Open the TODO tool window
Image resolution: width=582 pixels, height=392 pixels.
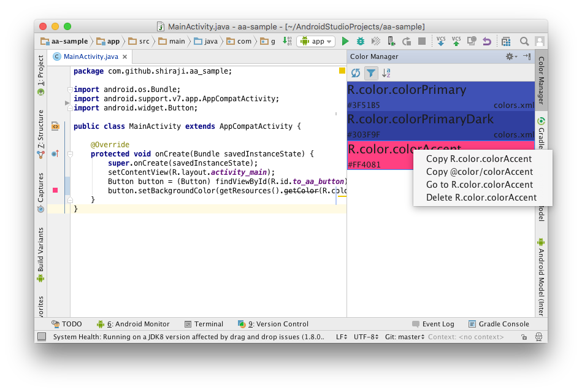tap(67, 324)
